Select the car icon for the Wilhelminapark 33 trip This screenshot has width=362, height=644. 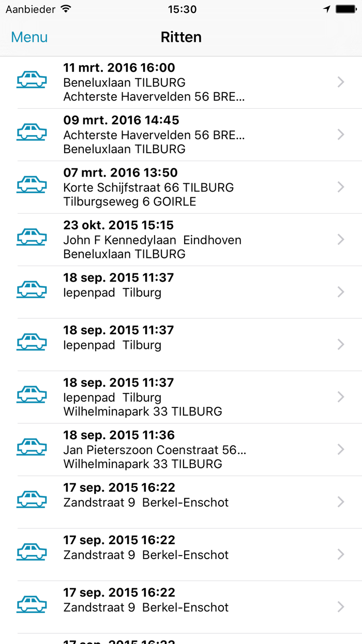tap(32, 394)
